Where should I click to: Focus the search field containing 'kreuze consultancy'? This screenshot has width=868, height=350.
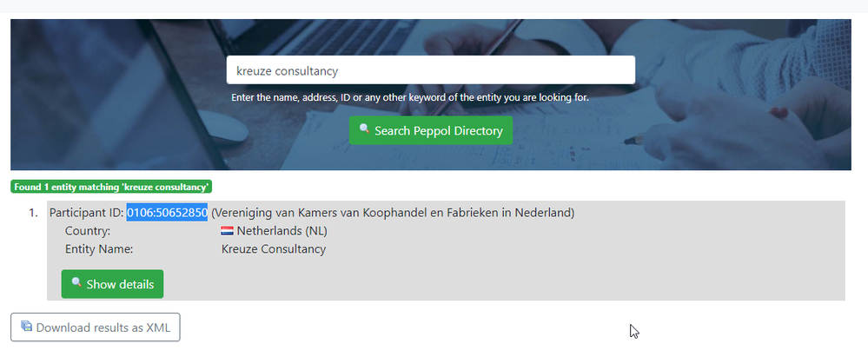tap(430, 70)
